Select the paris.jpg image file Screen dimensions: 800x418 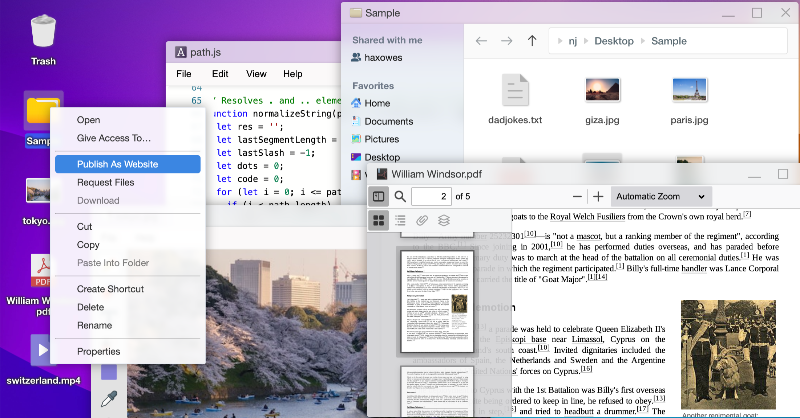tap(689, 99)
